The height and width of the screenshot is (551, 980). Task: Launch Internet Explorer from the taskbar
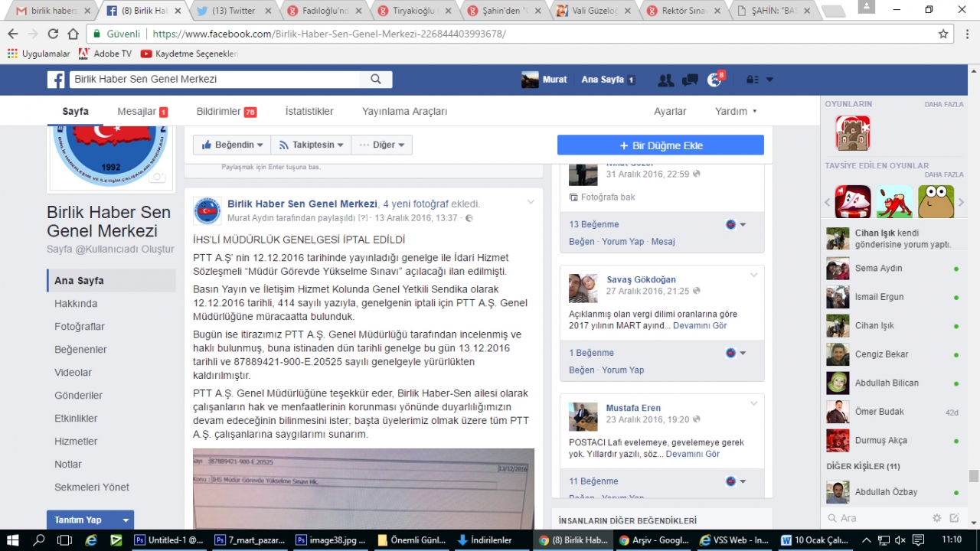coord(90,540)
